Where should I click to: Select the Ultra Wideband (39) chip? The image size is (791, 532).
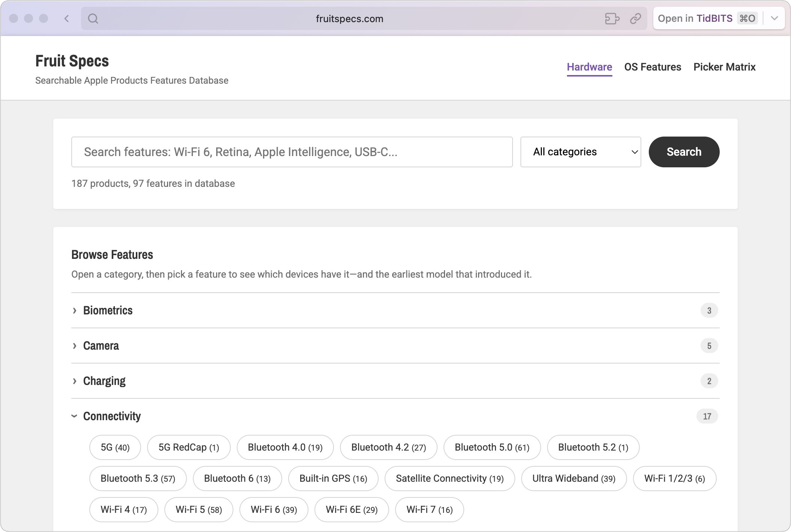574,479
